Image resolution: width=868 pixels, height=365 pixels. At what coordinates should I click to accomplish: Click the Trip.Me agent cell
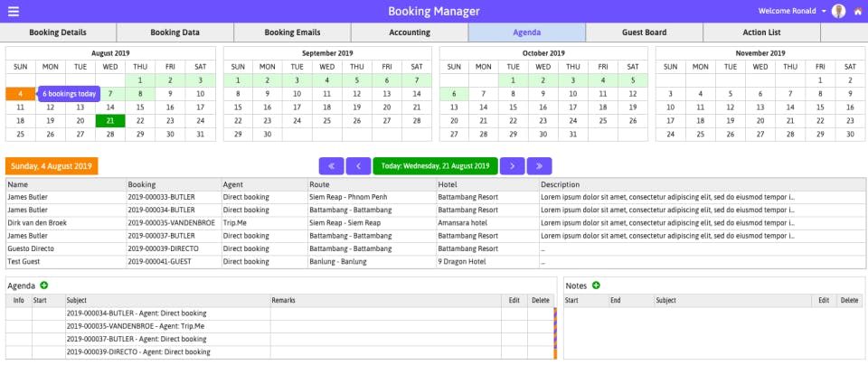click(265, 223)
